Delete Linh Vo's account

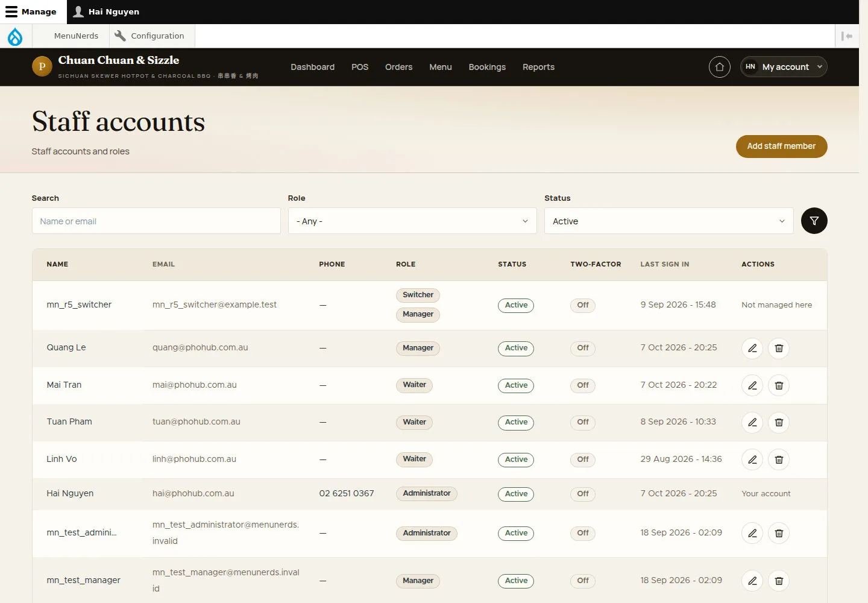(x=779, y=459)
